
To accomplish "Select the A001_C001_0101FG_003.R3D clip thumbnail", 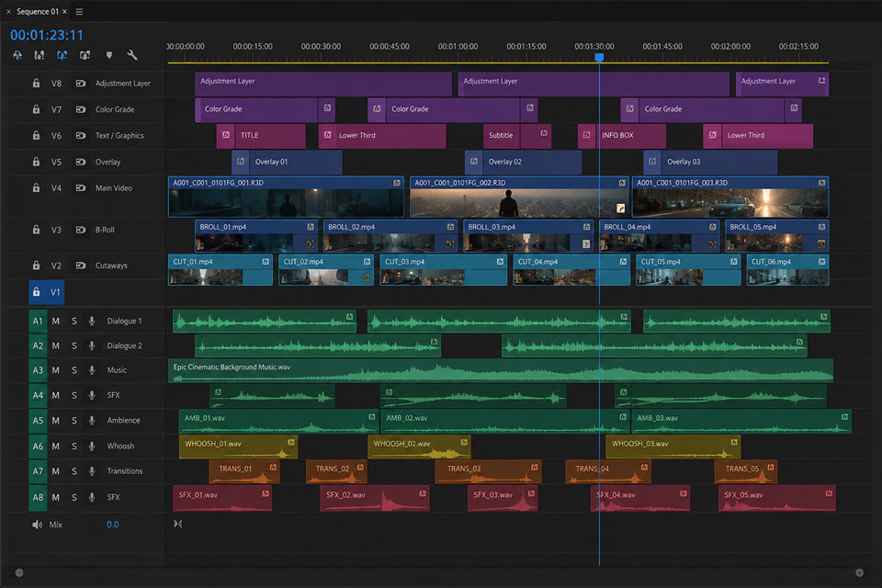I will point(730,202).
